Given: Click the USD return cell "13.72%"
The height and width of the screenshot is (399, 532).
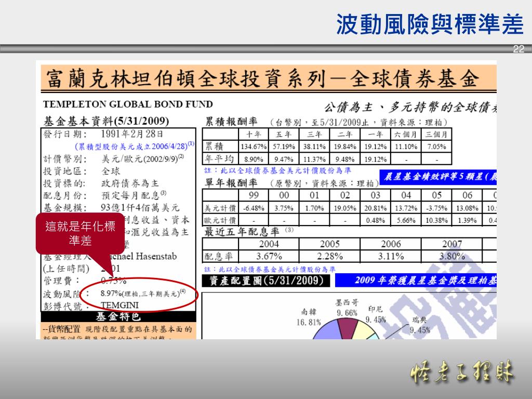Looking at the screenshot, I should (406, 208).
